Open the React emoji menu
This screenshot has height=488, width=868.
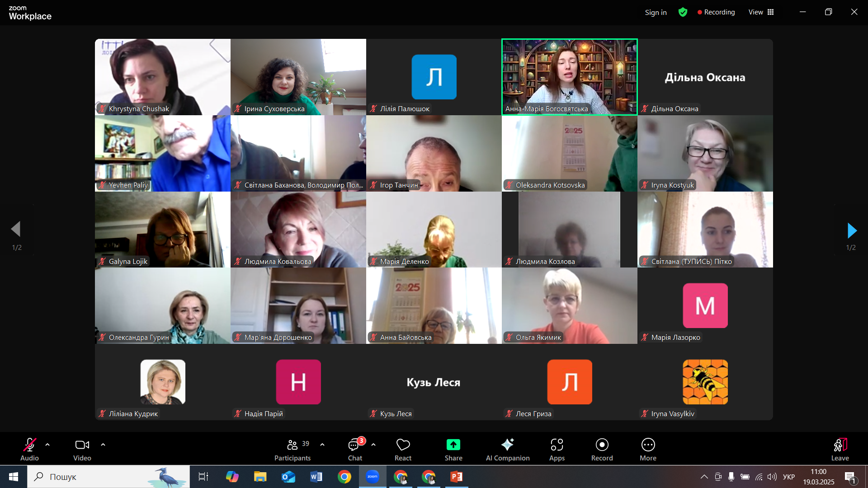coord(403,446)
